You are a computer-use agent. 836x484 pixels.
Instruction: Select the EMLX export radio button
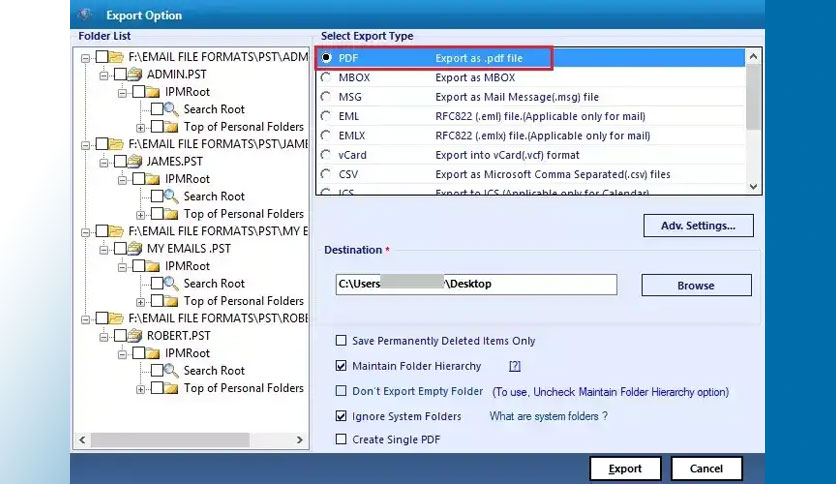click(x=326, y=135)
